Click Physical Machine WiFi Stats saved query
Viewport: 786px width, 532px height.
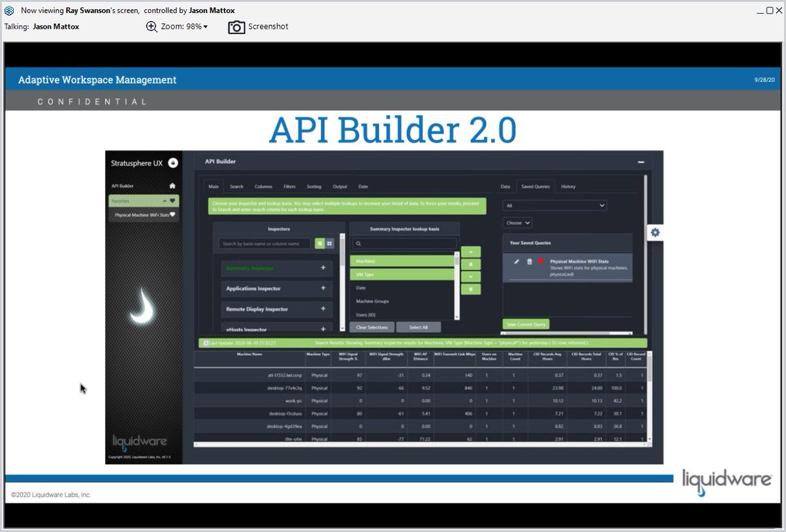coord(580,261)
